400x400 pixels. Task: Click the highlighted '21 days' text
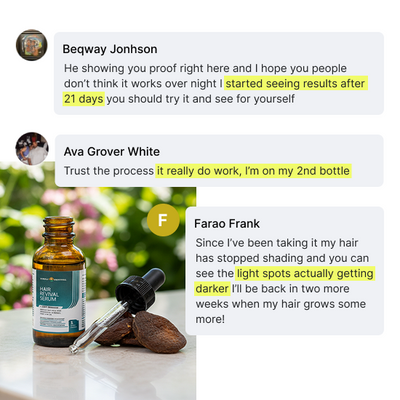(x=84, y=99)
